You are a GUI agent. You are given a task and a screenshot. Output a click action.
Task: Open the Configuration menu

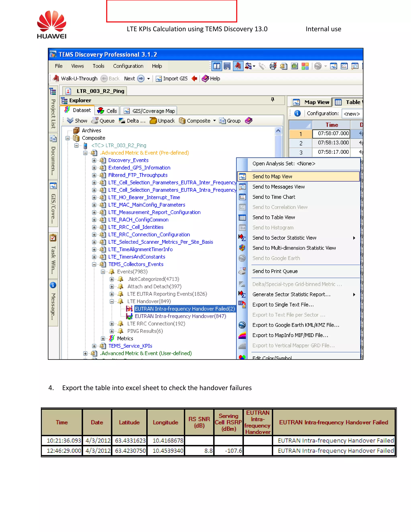pos(128,66)
